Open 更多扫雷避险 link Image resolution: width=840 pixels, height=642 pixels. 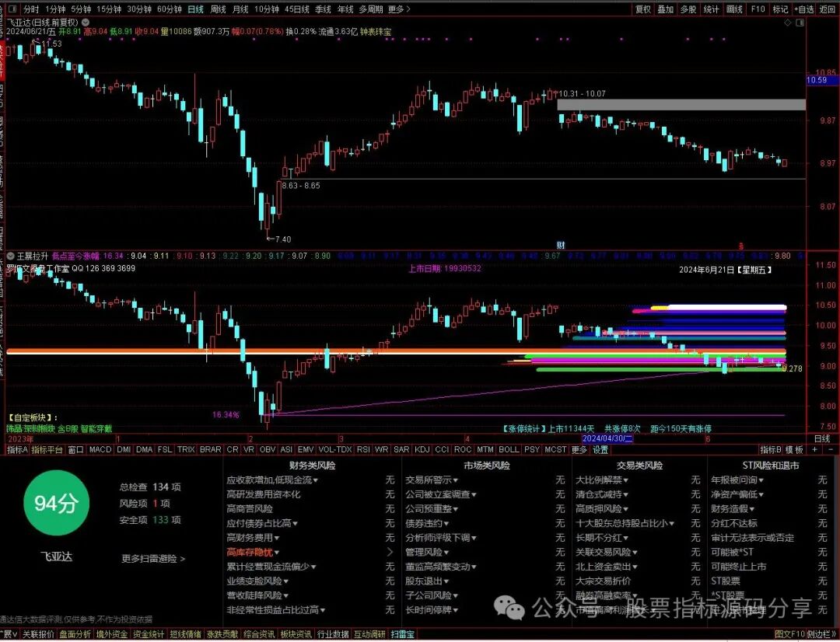153,559
